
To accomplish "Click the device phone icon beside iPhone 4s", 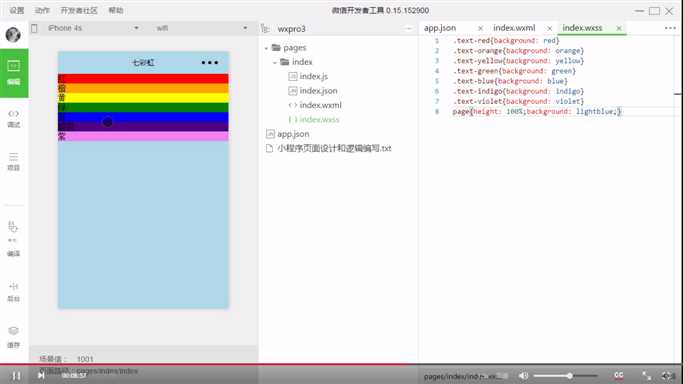I will [34, 28].
